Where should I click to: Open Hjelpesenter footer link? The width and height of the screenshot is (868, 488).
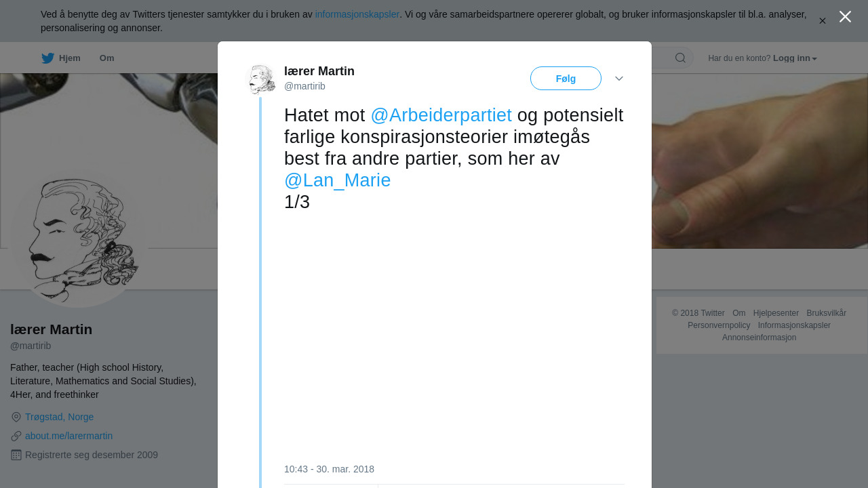(776, 313)
